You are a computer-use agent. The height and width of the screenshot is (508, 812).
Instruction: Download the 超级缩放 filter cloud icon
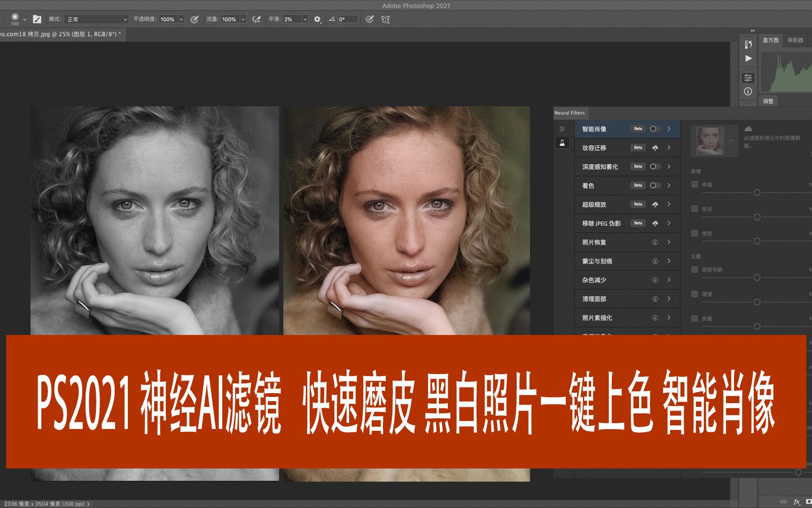655,204
